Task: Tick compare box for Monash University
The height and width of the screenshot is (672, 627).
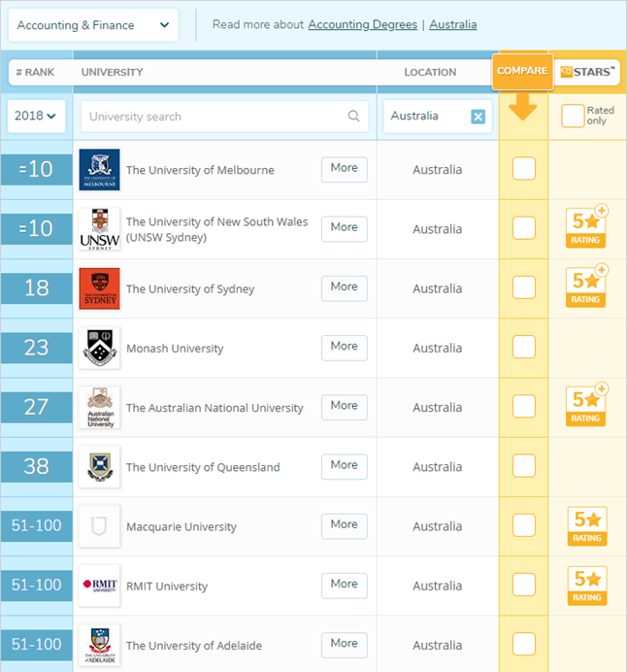Action: [524, 347]
